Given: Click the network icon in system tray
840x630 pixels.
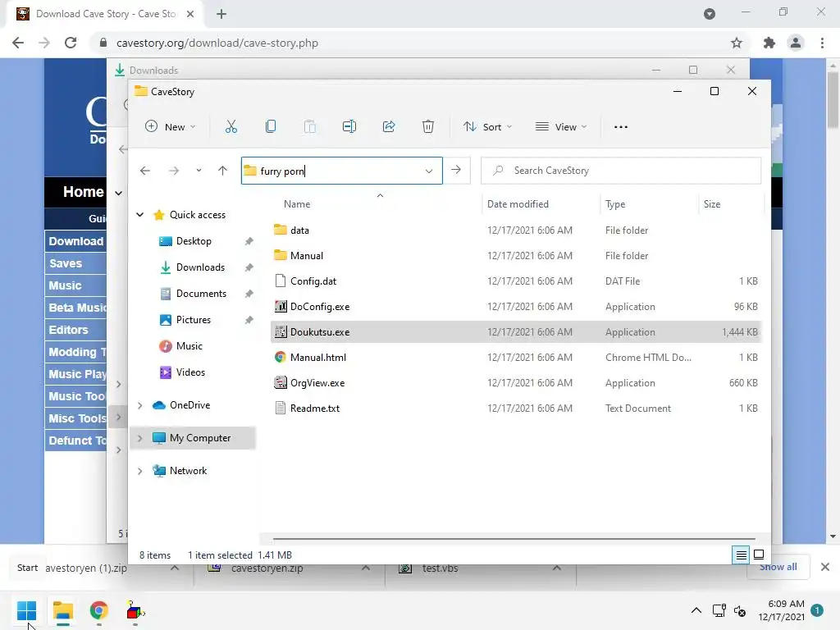Looking at the screenshot, I should click(719, 610).
